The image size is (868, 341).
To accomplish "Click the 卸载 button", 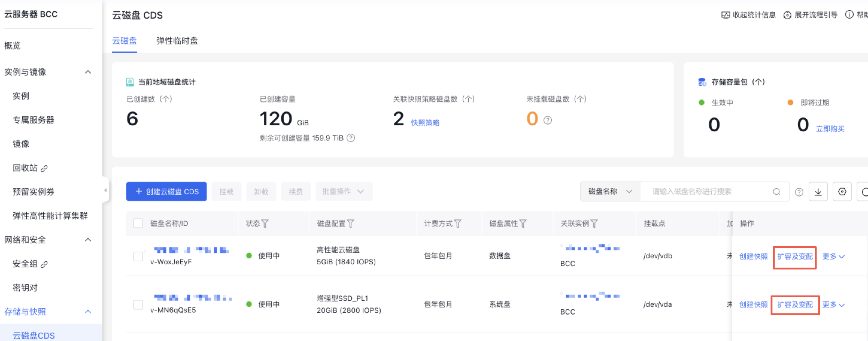I will pyautogui.click(x=261, y=191).
